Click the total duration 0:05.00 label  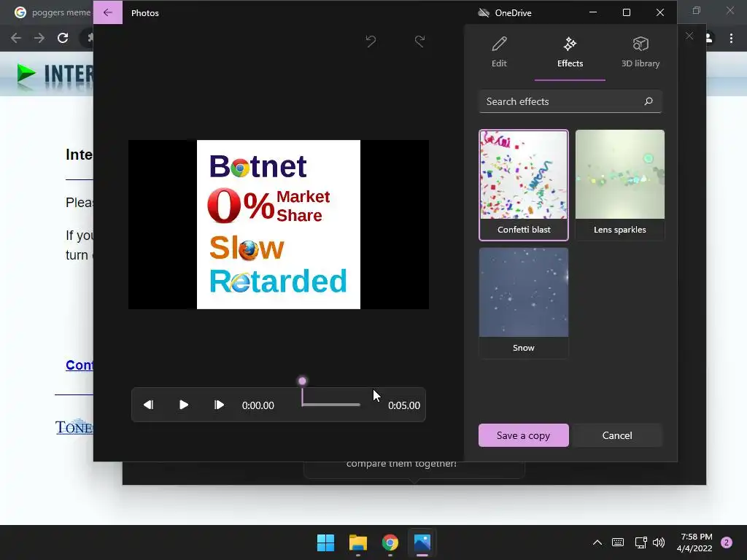click(x=404, y=405)
